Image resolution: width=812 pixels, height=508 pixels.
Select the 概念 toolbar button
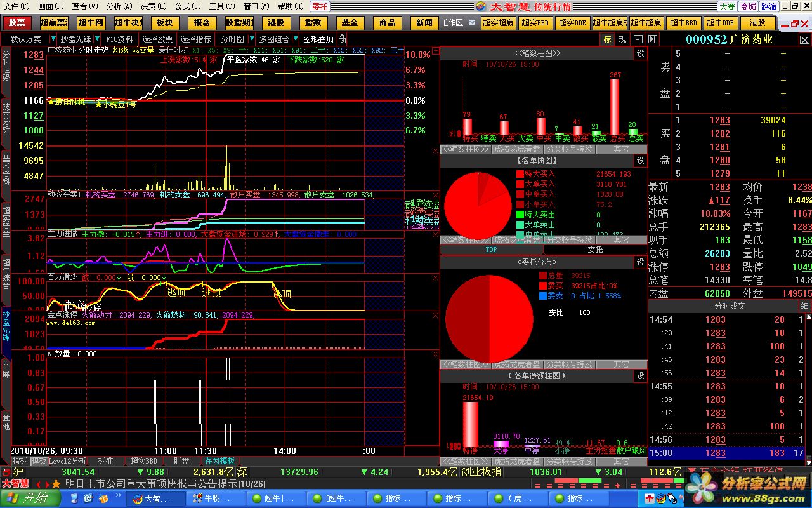202,23
